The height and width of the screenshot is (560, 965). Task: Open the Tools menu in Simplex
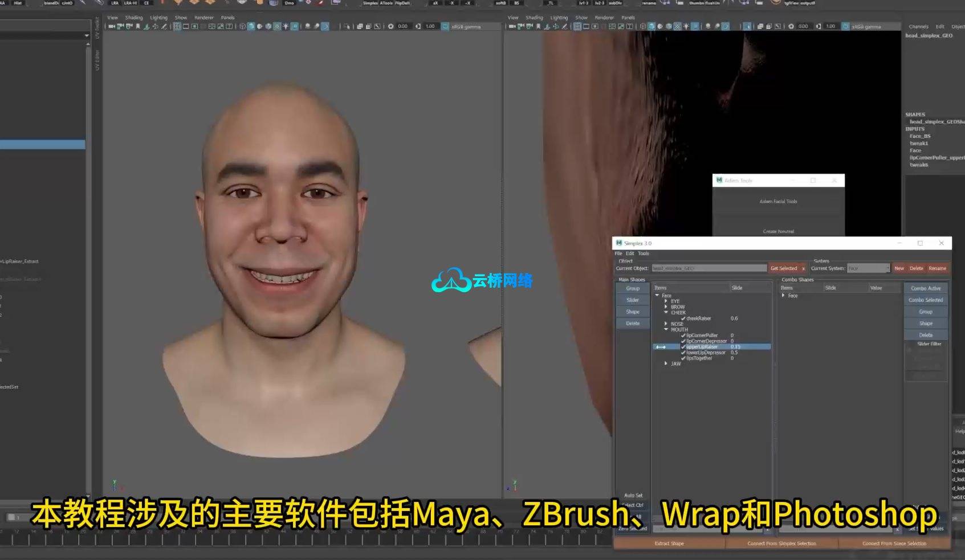point(643,254)
